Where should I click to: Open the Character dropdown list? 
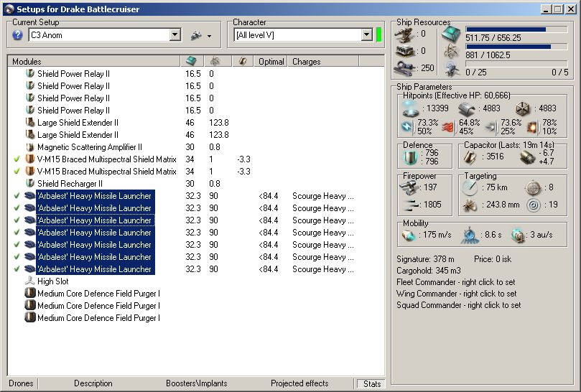point(366,35)
